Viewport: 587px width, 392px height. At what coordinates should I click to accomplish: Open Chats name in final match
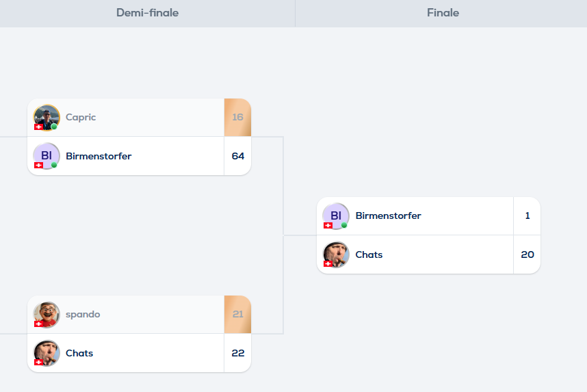369,254
